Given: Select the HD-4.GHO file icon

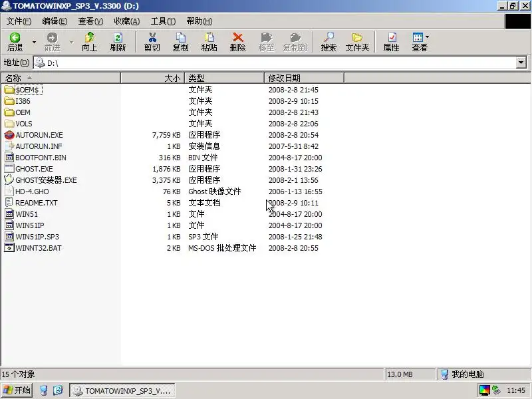Looking at the screenshot, I should point(9,192).
